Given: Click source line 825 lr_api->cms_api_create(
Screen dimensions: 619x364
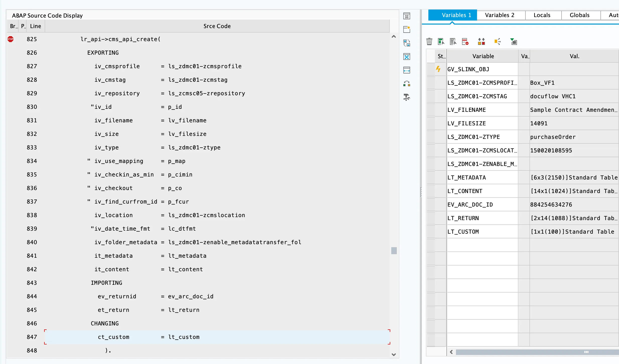Looking at the screenshot, I should pos(217,39).
